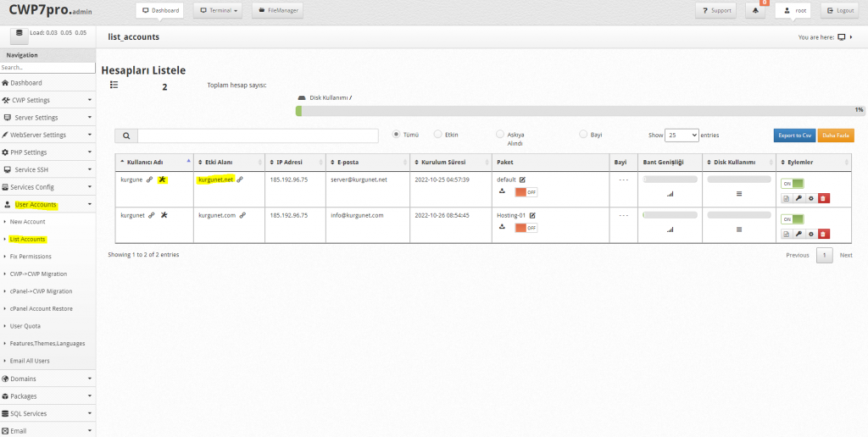Click the server database icon beside Load
868x437 pixels.
[19, 35]
